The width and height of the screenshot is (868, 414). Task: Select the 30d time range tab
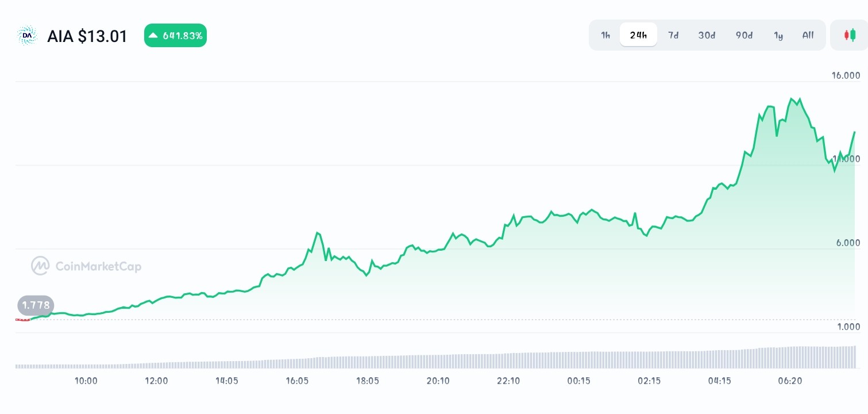(707, 35)
